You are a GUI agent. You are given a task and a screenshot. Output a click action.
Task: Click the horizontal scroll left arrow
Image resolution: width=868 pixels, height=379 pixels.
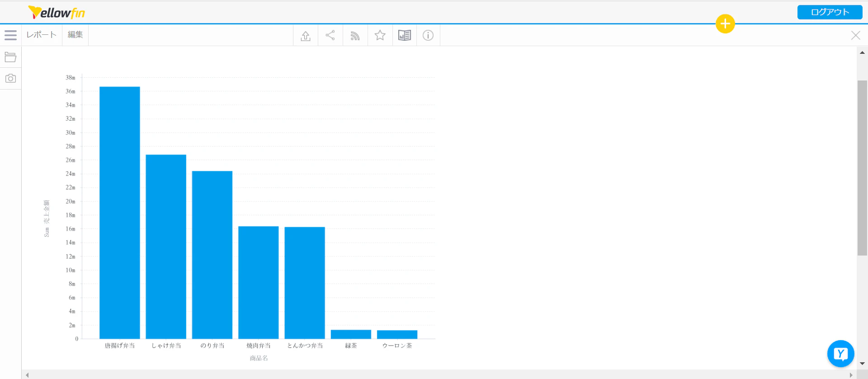(27, 375)
